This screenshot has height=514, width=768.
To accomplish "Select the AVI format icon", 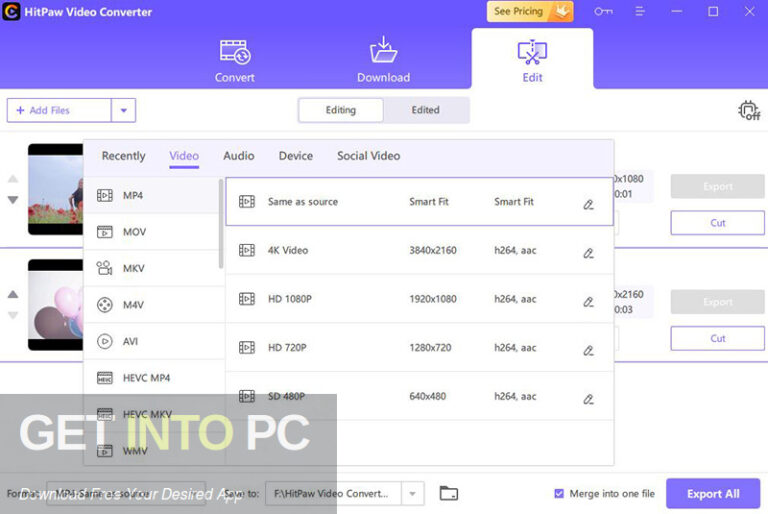I will (105, 341).
